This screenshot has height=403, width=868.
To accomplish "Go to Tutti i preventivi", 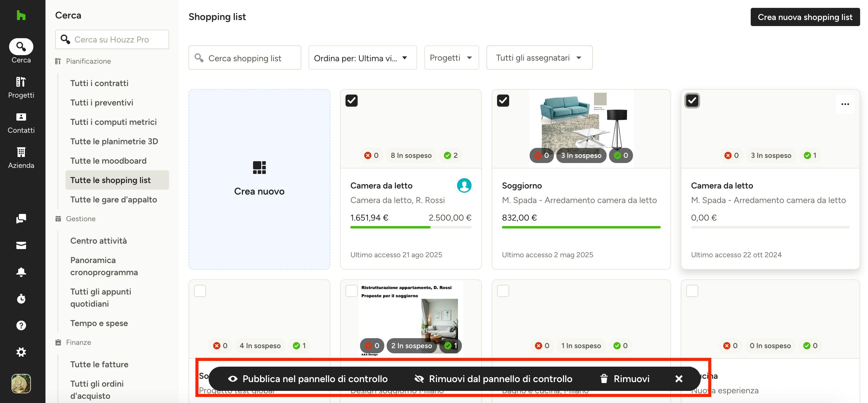I will pos(102,102).
